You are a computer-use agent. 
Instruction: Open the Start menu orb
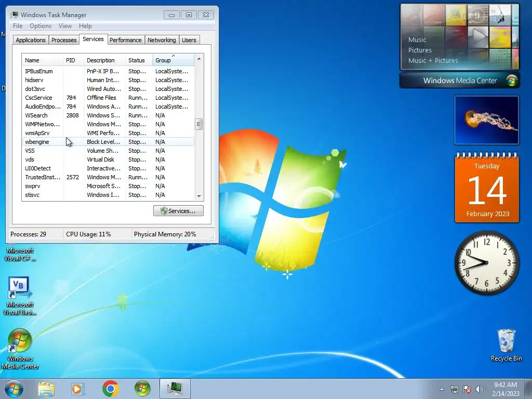click(x=14, y=389)
